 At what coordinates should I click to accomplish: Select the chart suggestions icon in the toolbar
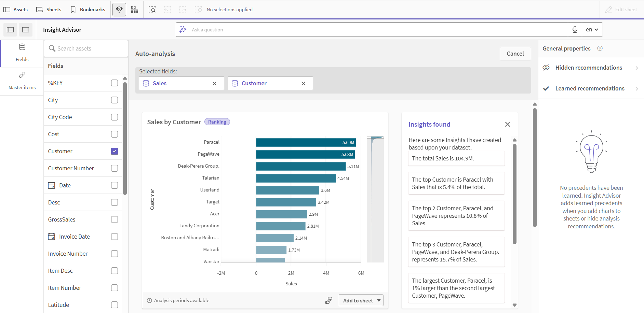135,9
